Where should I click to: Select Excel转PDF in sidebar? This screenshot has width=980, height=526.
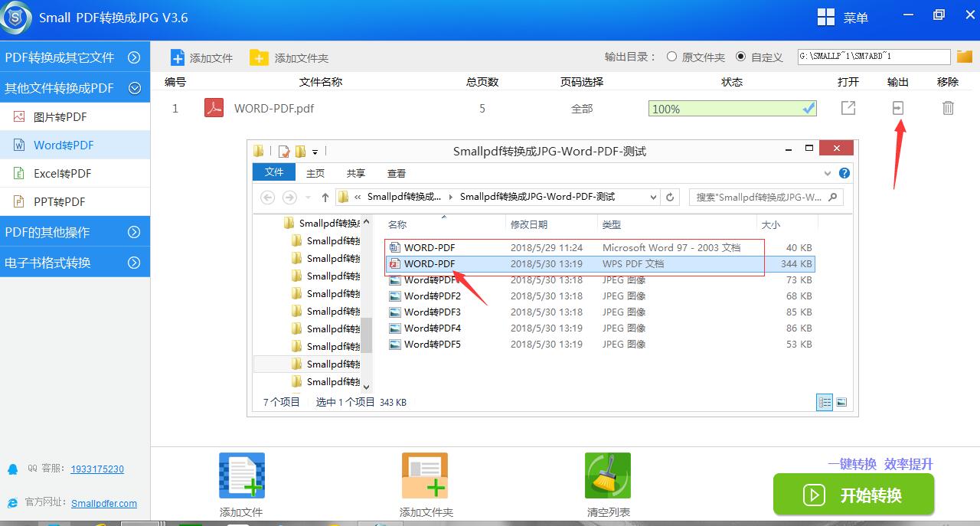(75, 174)
